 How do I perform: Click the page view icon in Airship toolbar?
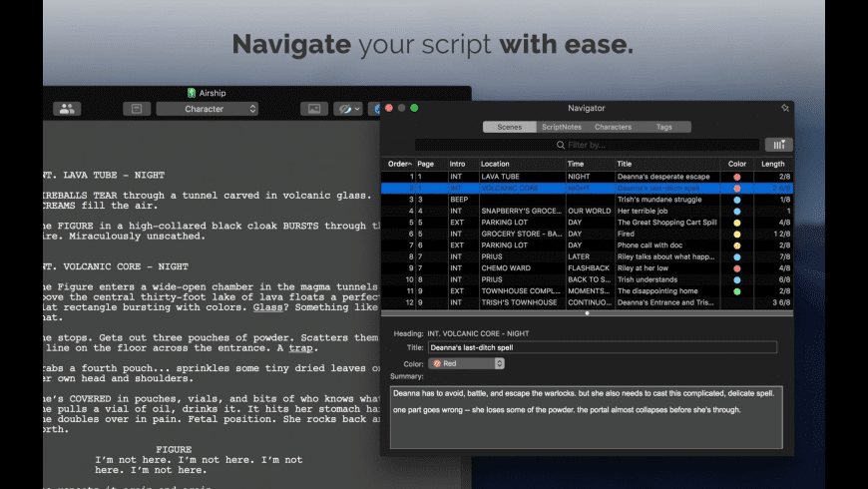click(137, 109)
